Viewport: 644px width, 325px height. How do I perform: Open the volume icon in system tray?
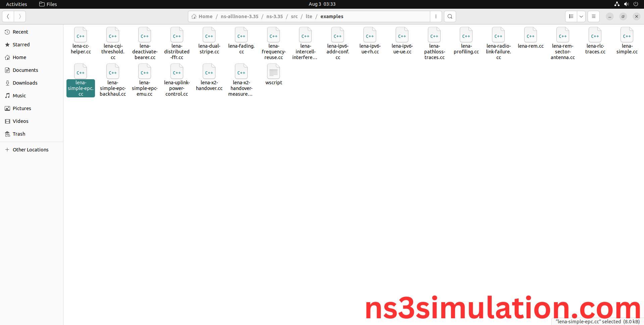click(x=626, y=4)
